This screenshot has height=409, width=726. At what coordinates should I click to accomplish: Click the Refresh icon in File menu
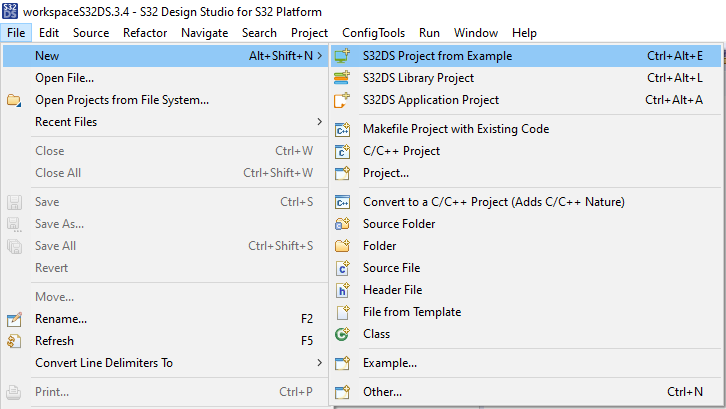pyautogui.click(x=14, y=341)
